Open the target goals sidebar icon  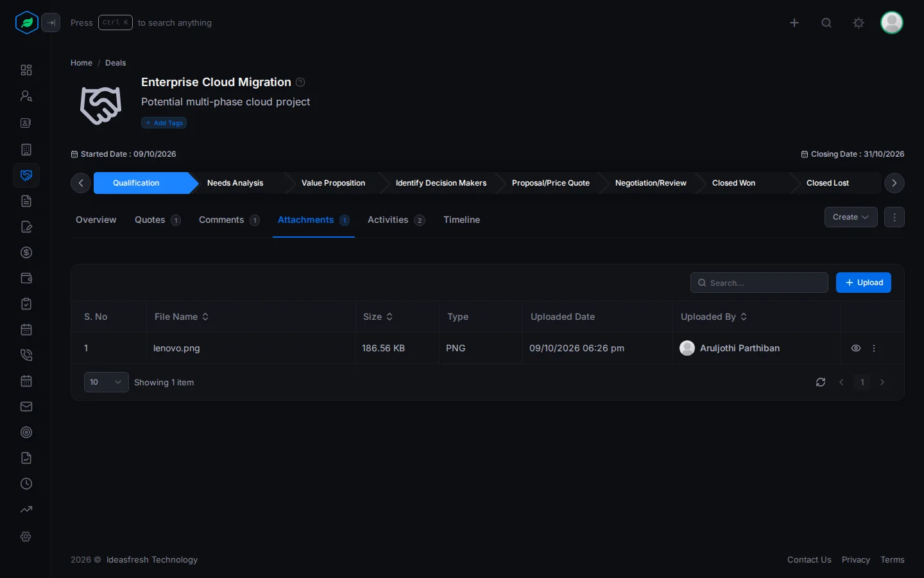(26, 432)
